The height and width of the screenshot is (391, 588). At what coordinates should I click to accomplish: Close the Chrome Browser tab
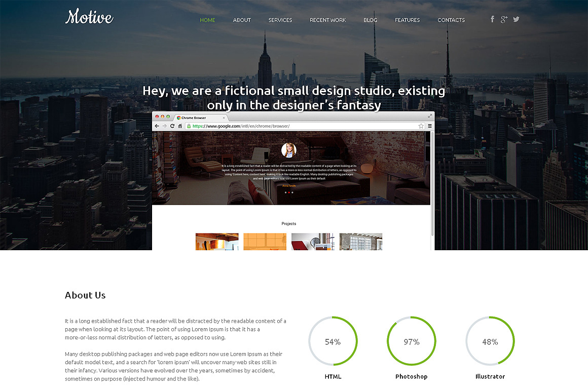(x=224, y=118)
